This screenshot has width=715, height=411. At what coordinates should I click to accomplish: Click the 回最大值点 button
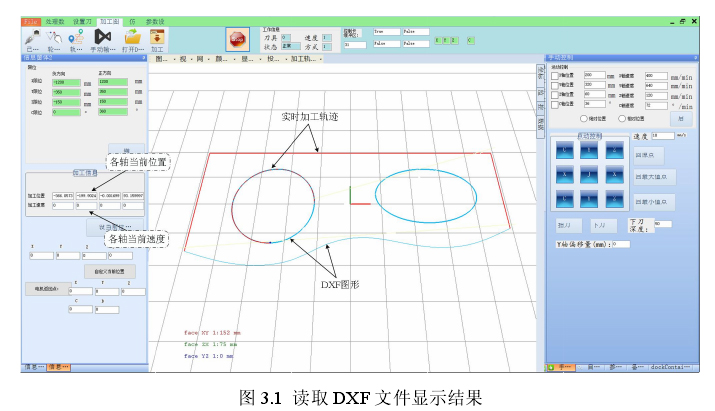[x=655, y=176]
